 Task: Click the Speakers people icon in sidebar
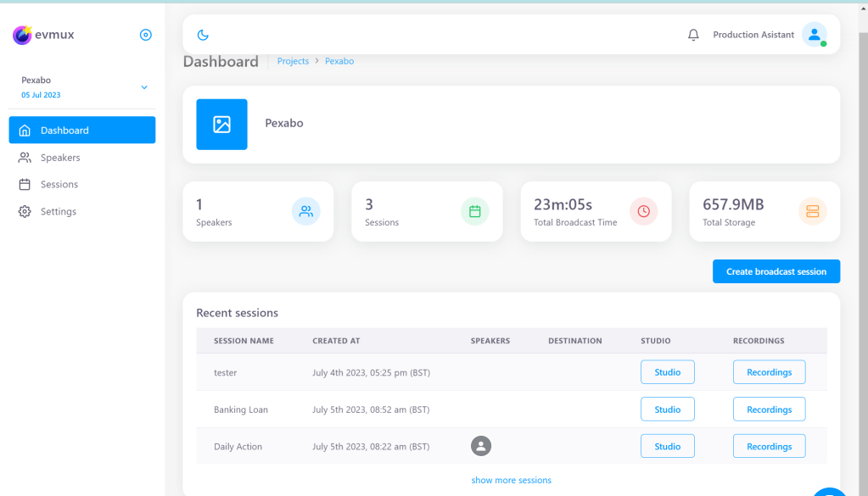tap(25, 158)
